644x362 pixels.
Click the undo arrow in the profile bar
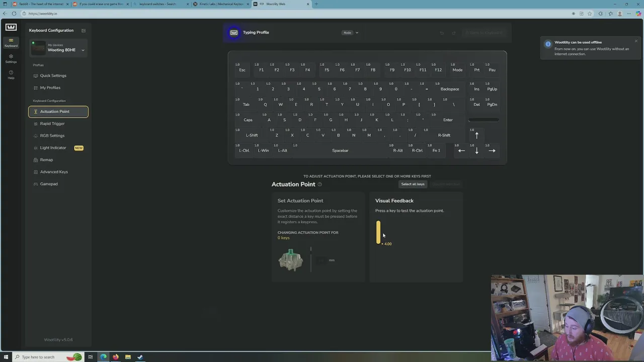[442, 33]
